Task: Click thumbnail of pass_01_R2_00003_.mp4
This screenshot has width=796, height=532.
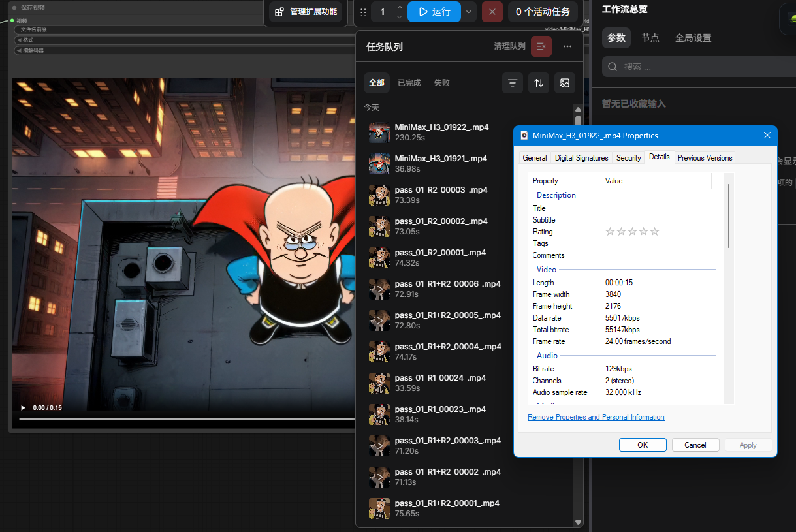Action: 379,195
